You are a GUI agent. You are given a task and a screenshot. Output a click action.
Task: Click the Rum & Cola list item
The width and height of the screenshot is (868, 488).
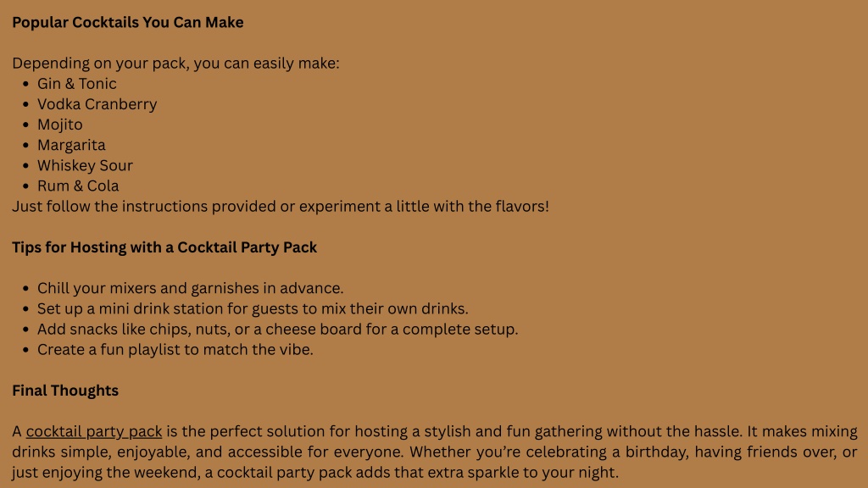click(x=78, y=186)
